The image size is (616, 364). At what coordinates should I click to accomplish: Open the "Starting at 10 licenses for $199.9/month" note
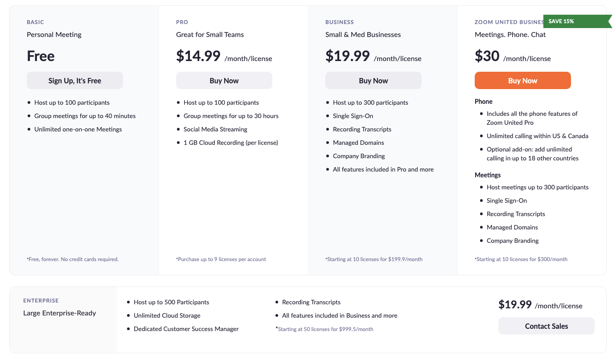coord(374,259)
